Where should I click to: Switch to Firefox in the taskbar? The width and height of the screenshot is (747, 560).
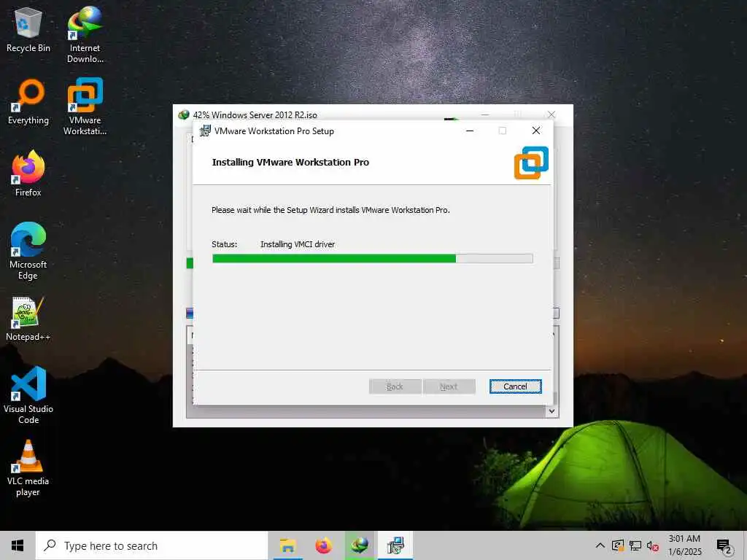click(x=323, y=545)
